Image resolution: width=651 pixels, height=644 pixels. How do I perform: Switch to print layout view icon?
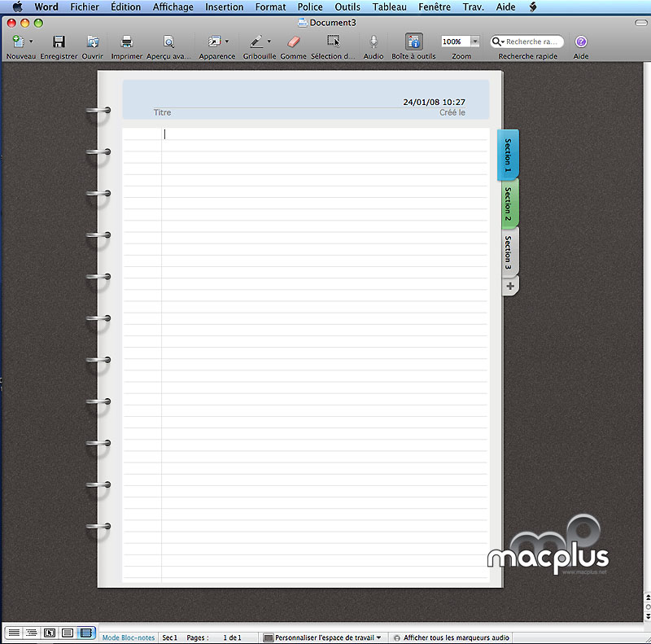[68, 633]
